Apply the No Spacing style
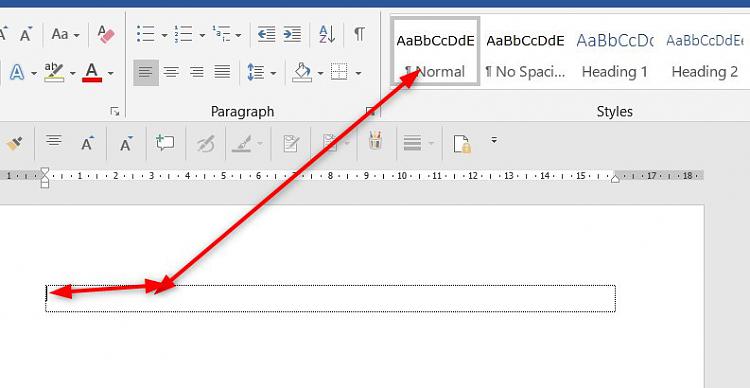750x388 pixels. 525,52
